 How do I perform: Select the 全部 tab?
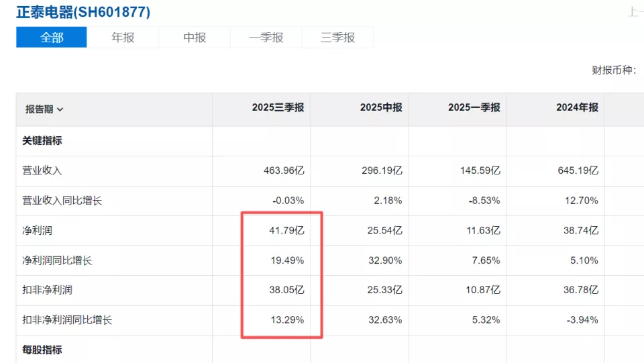tap(52, 38)
